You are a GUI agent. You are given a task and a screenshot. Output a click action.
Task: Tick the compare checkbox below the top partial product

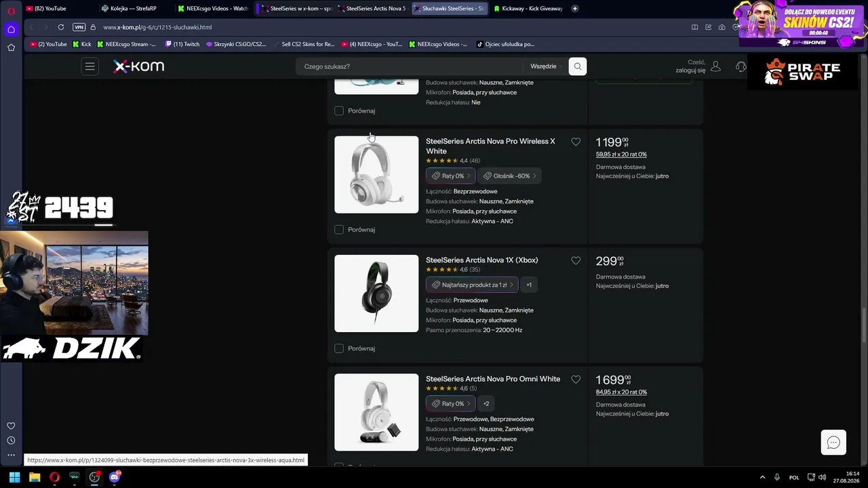339,110
